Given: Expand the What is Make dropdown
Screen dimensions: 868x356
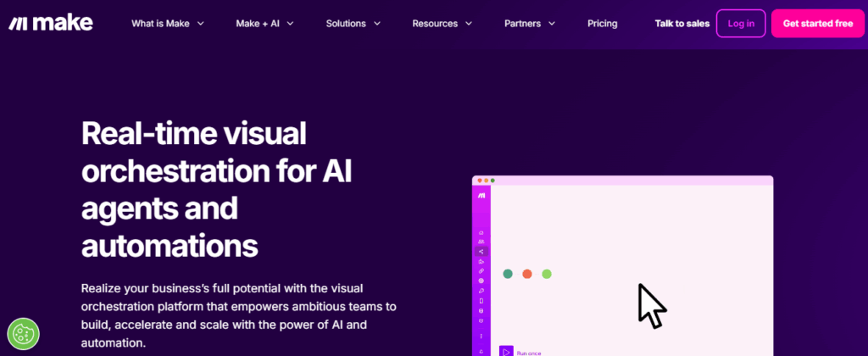Looking at the screenshot, I should click(168, 23).
